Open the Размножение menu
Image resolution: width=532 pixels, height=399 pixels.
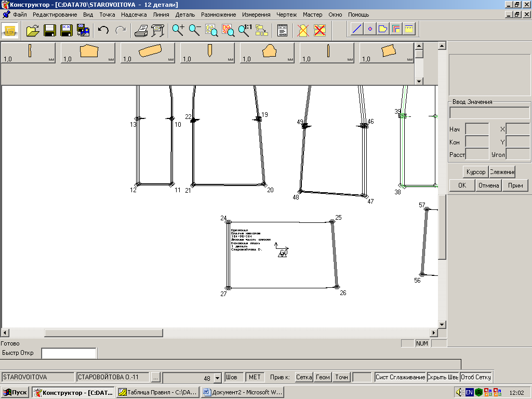click(219, 15)
